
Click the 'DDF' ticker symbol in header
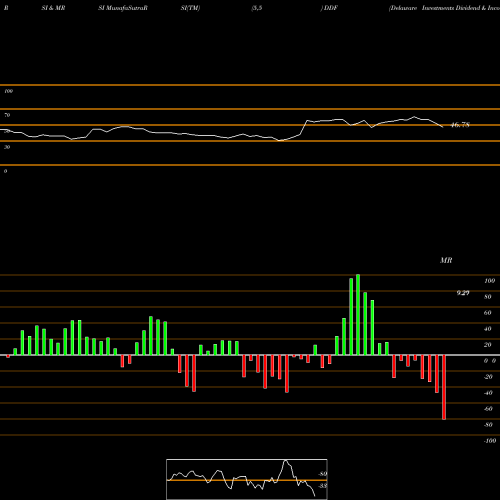pyautogui.click(x=331, y=8)
